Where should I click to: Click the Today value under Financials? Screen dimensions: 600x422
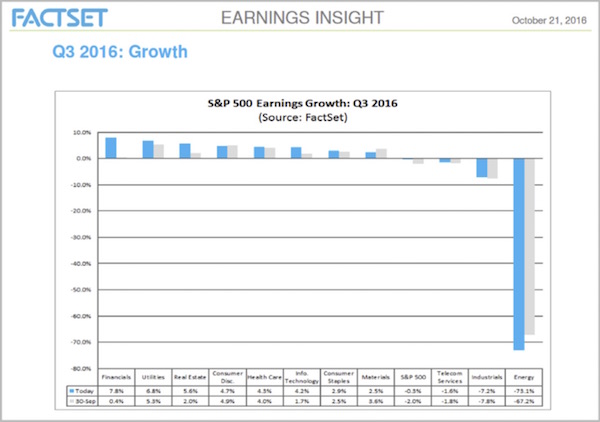116,391
